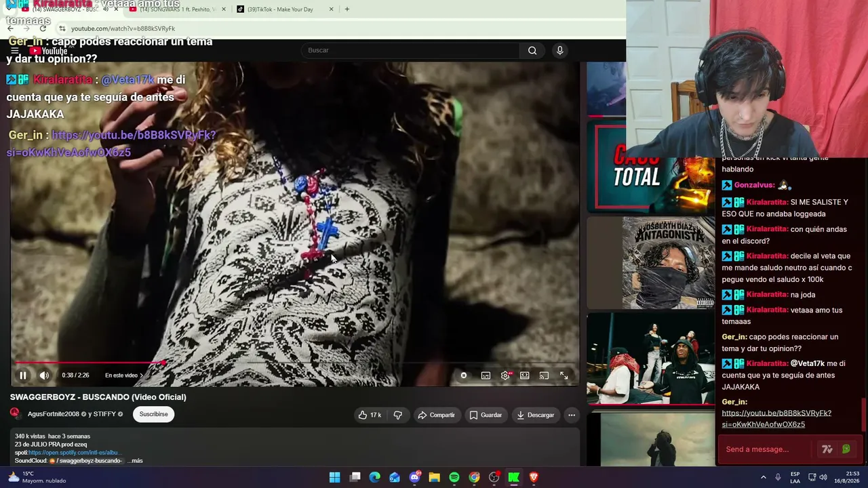Toggle the autoplay switch in player
This screenshot has width=868, height=488.
pyautogui.click(x=464, y=375)
